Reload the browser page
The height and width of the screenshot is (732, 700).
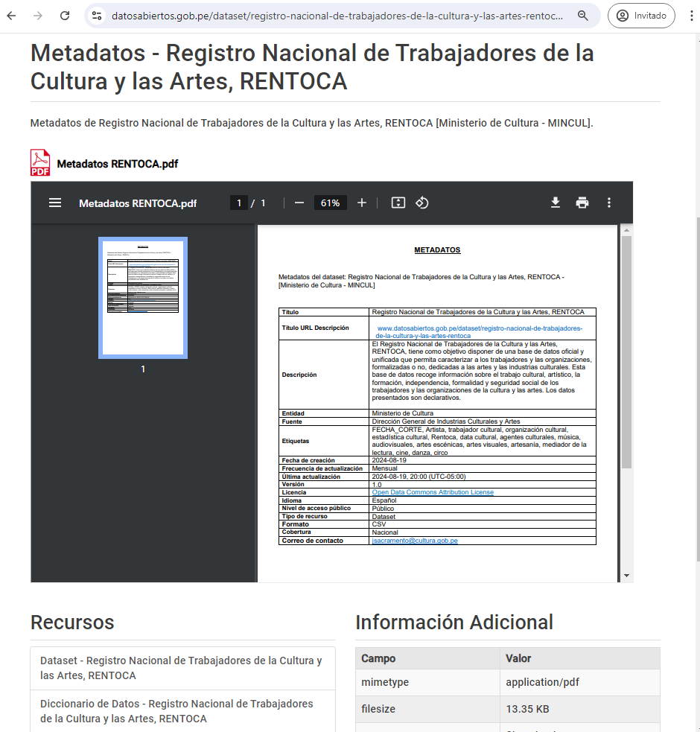[65, 16]
